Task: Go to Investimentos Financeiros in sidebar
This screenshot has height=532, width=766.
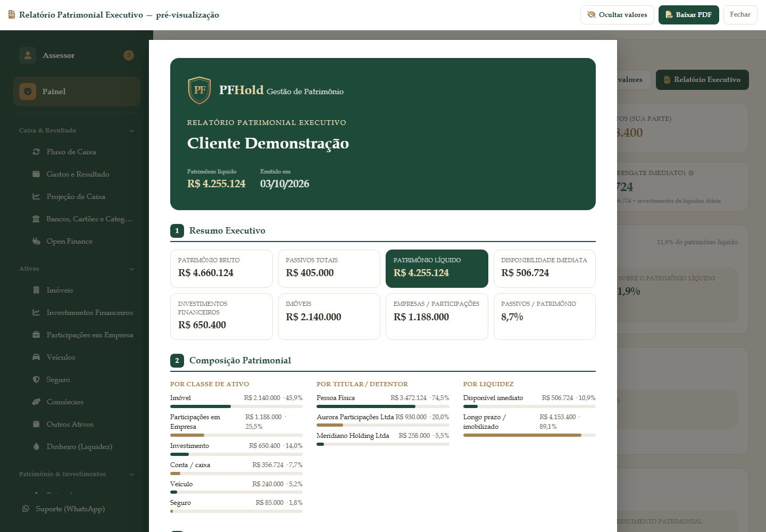Action: [x=82, y=312]
